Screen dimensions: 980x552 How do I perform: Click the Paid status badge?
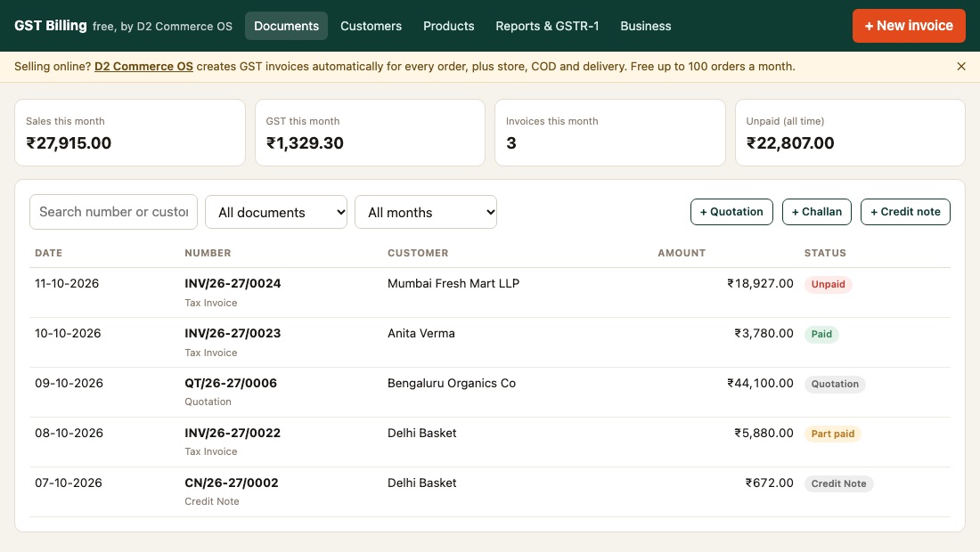click(821, 334)
